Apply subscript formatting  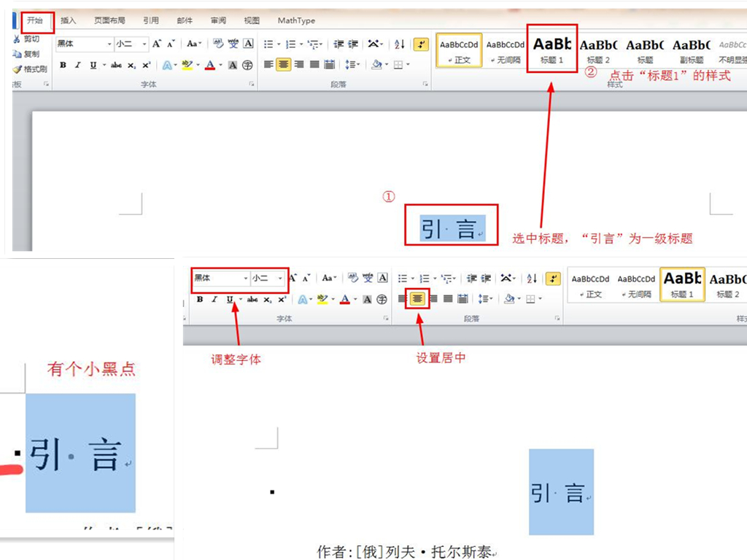[131, 64]
